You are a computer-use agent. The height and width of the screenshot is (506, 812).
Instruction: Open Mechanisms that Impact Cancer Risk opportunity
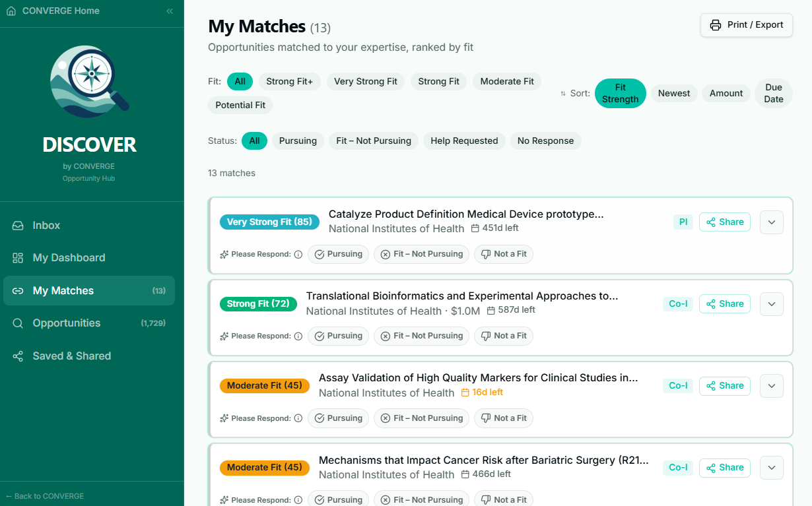(484, 460)
